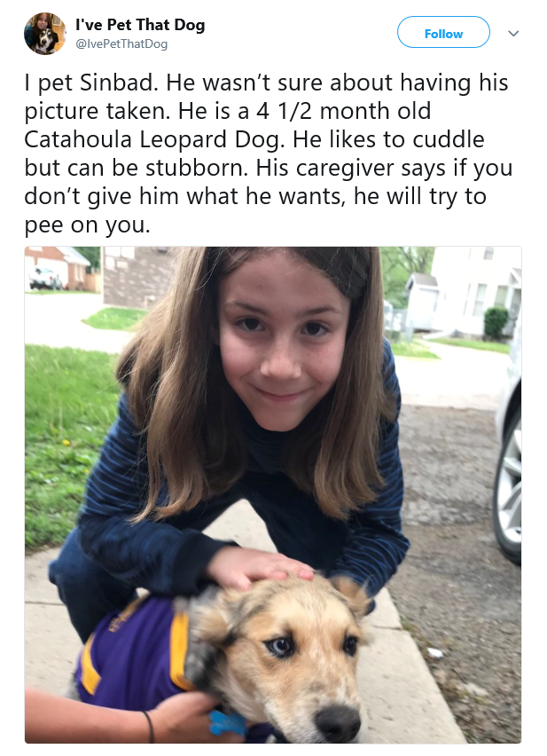Viewport: 547px width, 756px height.
Task: Expand the tweet options chevron
Action: pyautogui.click(x=513, y=33)
